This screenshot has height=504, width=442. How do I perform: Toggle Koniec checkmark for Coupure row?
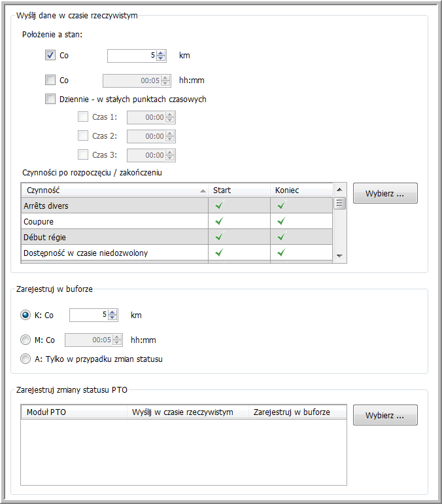[x=281, y=221]
